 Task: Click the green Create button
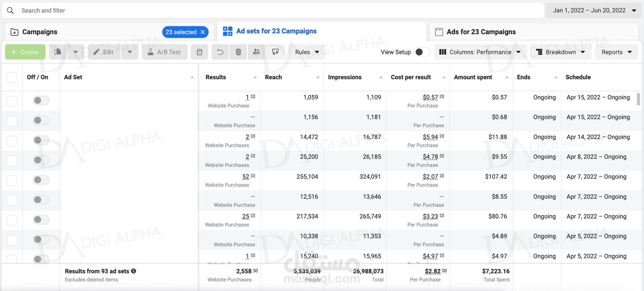tap(25, 52)
